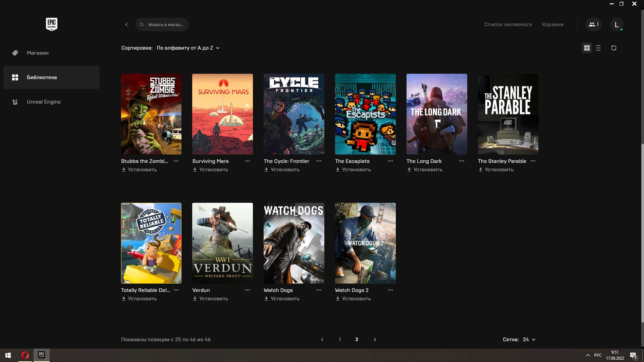
Task: Open options menu for Verdun
Action: pyautogui.click(x=248, y=290)
